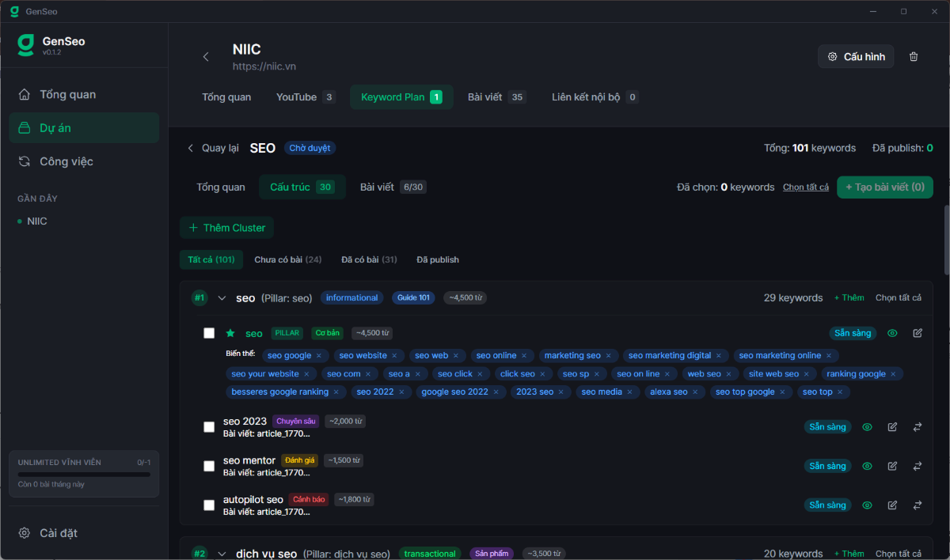Tick the autopilot seo checkbox
This screenshot has width=950, height=560.
click(x=209, y=505)
